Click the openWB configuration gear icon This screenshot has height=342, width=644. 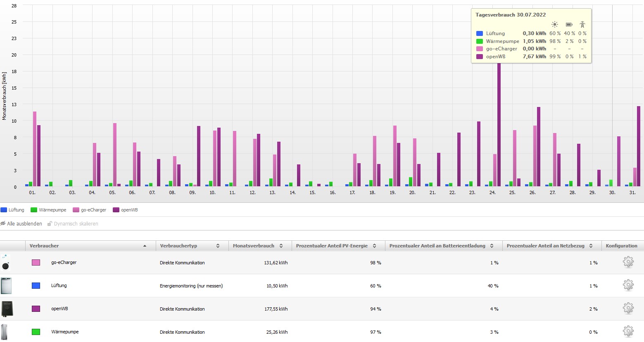click(628, 309)
